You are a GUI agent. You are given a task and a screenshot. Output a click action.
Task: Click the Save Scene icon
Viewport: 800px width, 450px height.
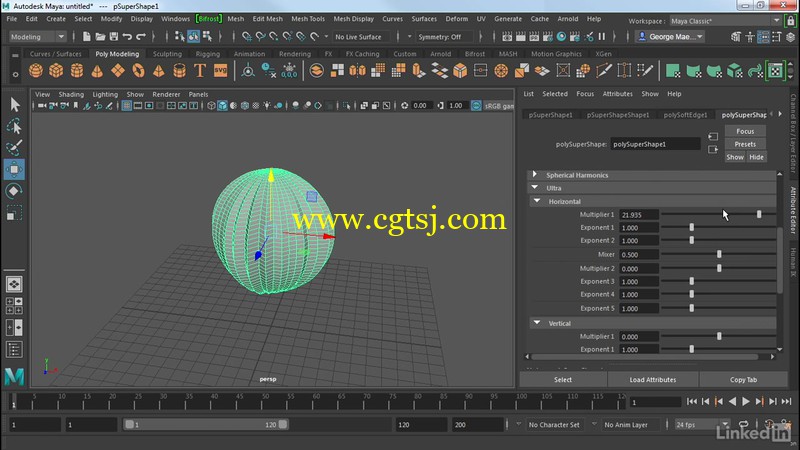(114, 36)
